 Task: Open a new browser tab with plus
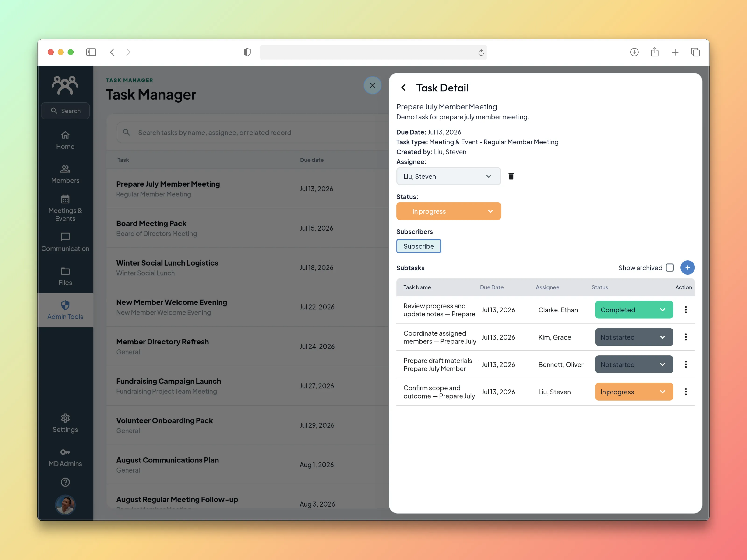675,52
